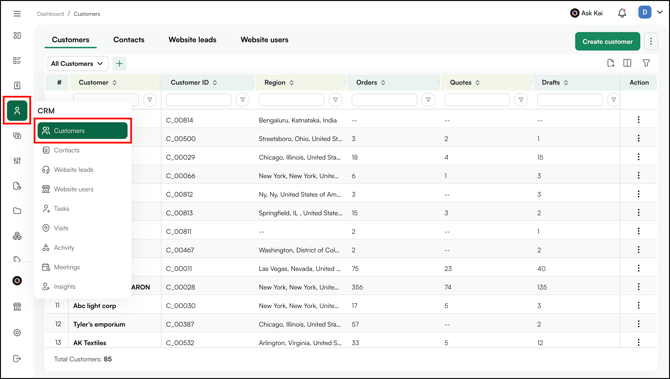Viewport: 670px width, 379px height.
Task: Click the Orders filter input
Action: 384,100
